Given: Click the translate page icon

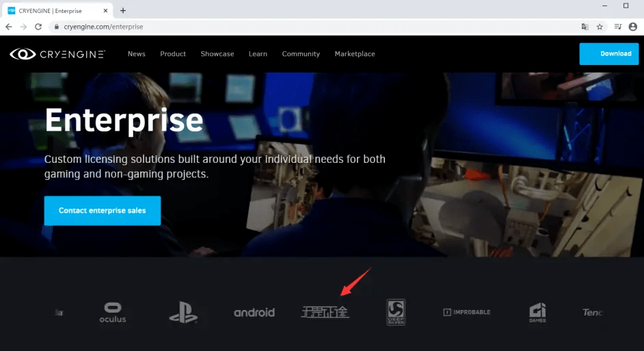Looking at the screenshot, I should (585, 27).
